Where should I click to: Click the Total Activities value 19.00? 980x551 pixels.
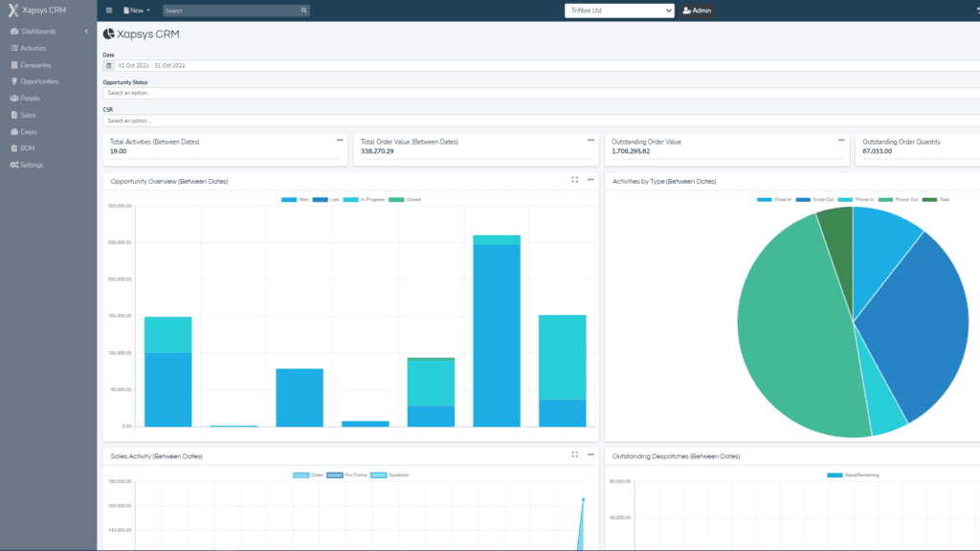tap(118, 151)
